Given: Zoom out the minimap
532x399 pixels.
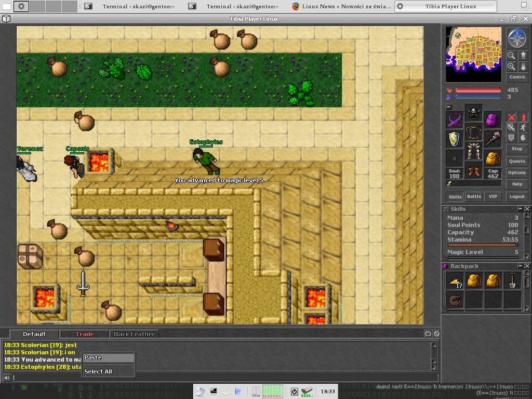Looking at the screenshot, I should (x=511, y=56).
